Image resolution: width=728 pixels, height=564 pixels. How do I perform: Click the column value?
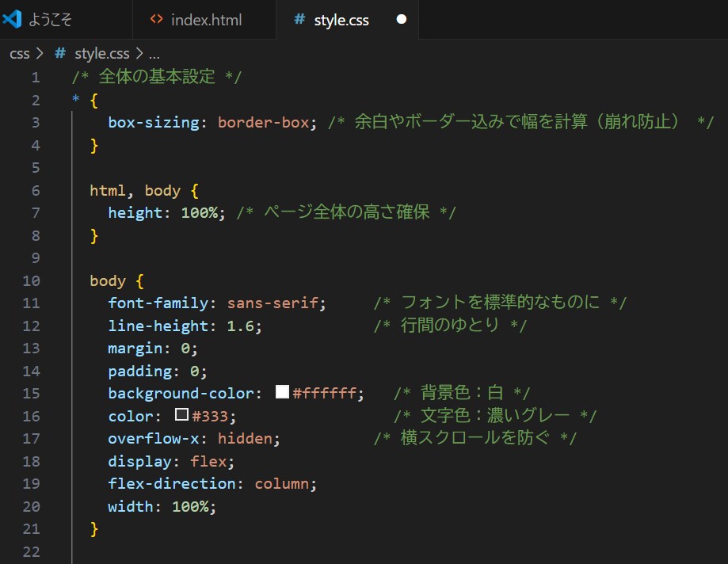click(x=282, y=484)
